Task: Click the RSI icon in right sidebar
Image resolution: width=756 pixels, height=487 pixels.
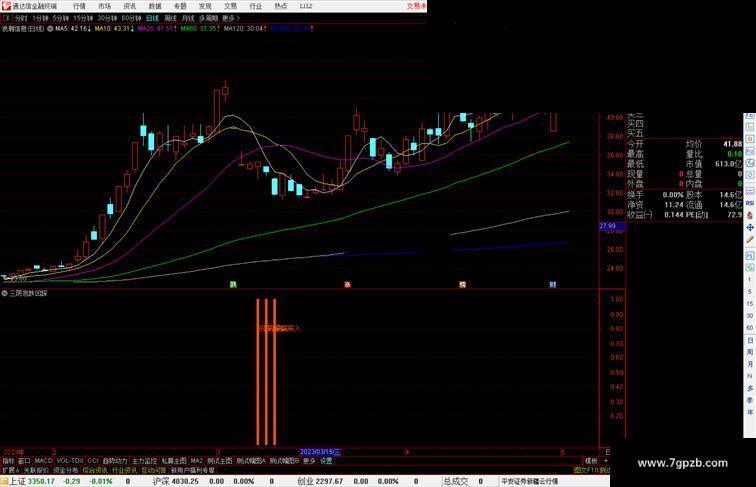Action: click(750, 203)
